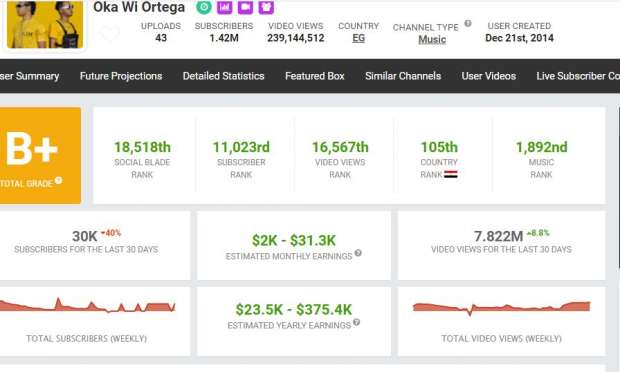Click the Total Video Views (Weekly) label
The image size is (620, 372).
pos(501,338)
